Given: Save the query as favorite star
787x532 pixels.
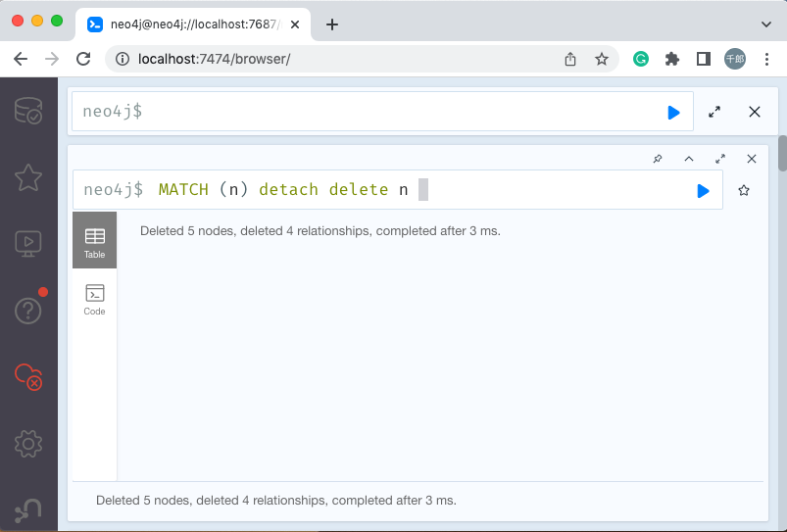Looking at the screenshot, I should click(x=744, y=191).
